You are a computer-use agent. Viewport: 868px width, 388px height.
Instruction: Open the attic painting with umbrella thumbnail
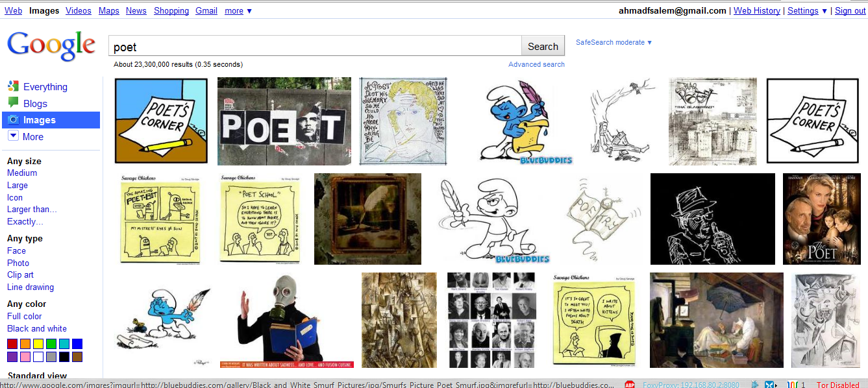click(x=717, y=321)
